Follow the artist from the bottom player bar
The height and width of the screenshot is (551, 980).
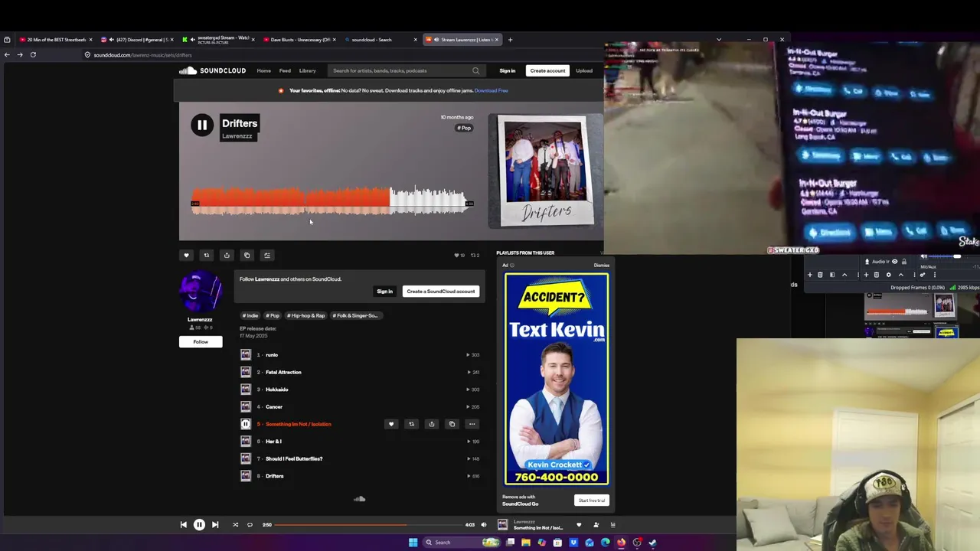[x=596, y=525]
